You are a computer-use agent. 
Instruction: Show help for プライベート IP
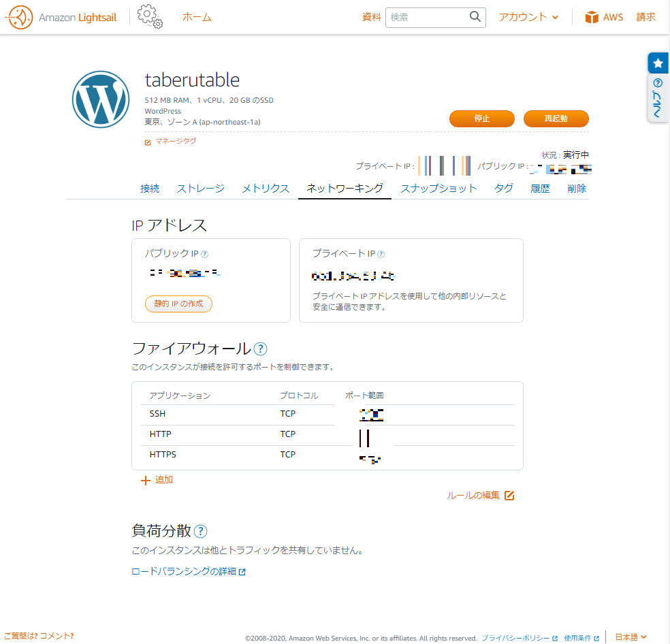(381, 255)
